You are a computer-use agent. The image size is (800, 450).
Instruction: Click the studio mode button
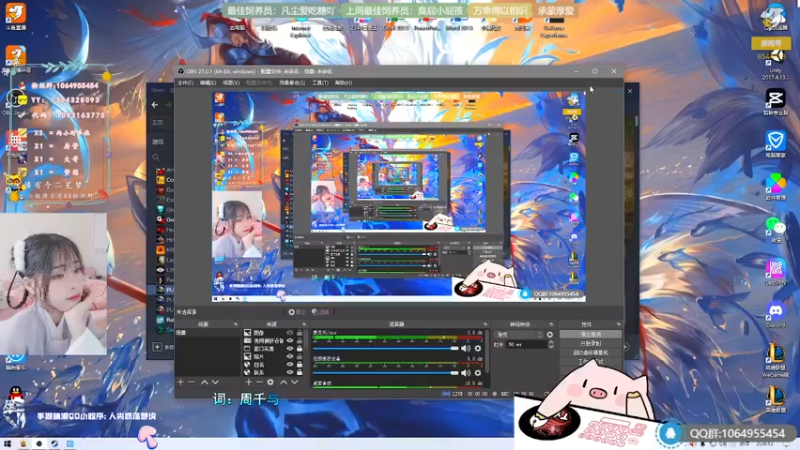point(590,361)
